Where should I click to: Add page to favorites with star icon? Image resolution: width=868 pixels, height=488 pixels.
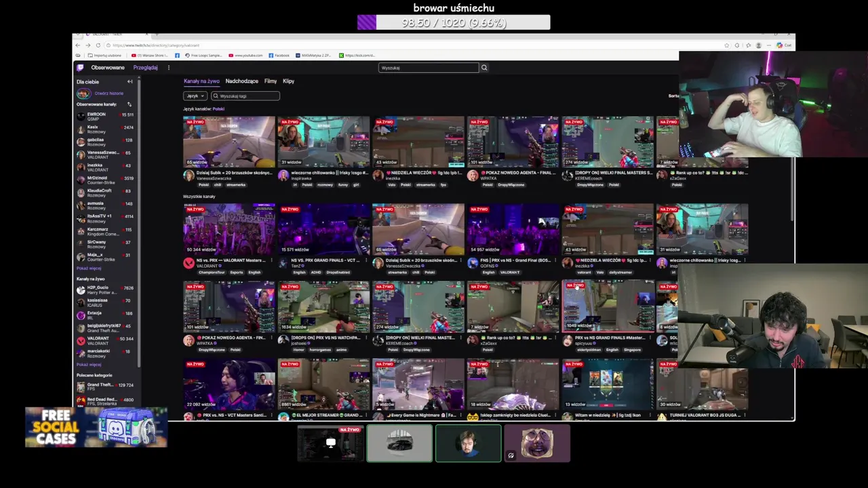(x=727, y=45)
